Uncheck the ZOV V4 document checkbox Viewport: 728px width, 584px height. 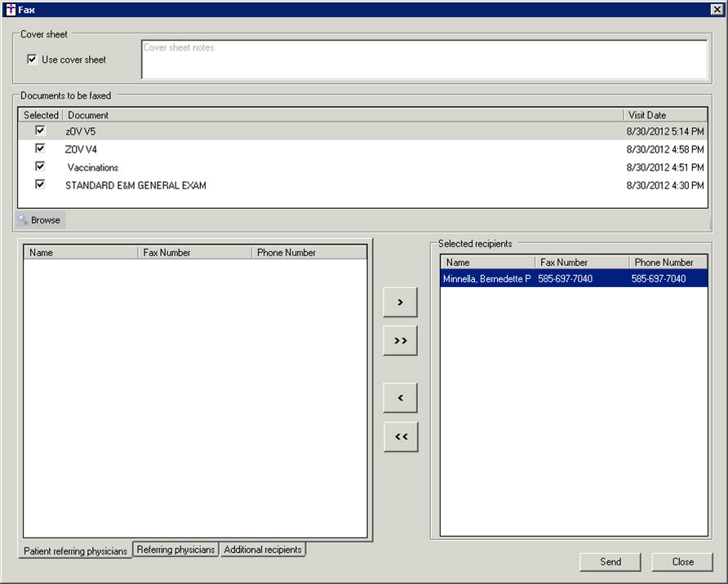coord(40,148)
